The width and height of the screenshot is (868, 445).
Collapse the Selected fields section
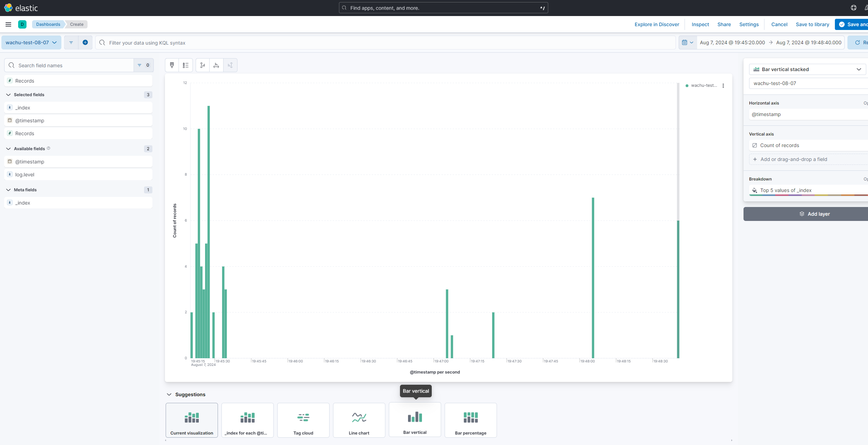coord(8,95)
